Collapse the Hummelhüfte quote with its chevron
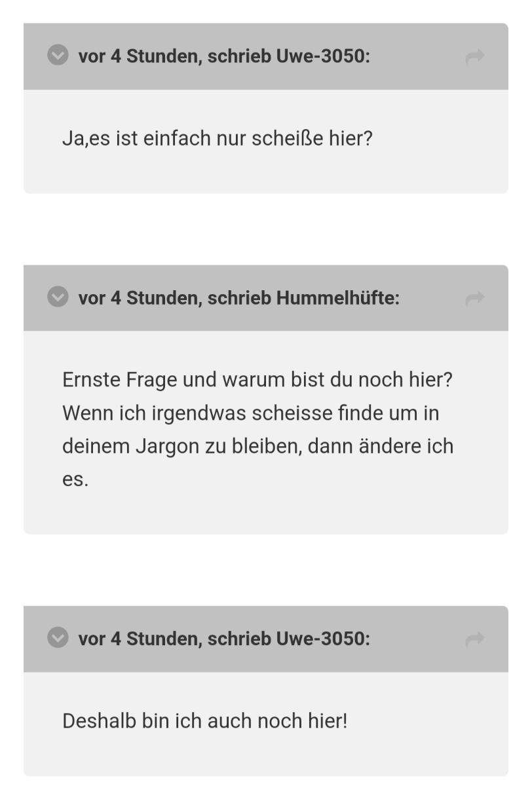 pyautogui.click(x=58, y=298)
